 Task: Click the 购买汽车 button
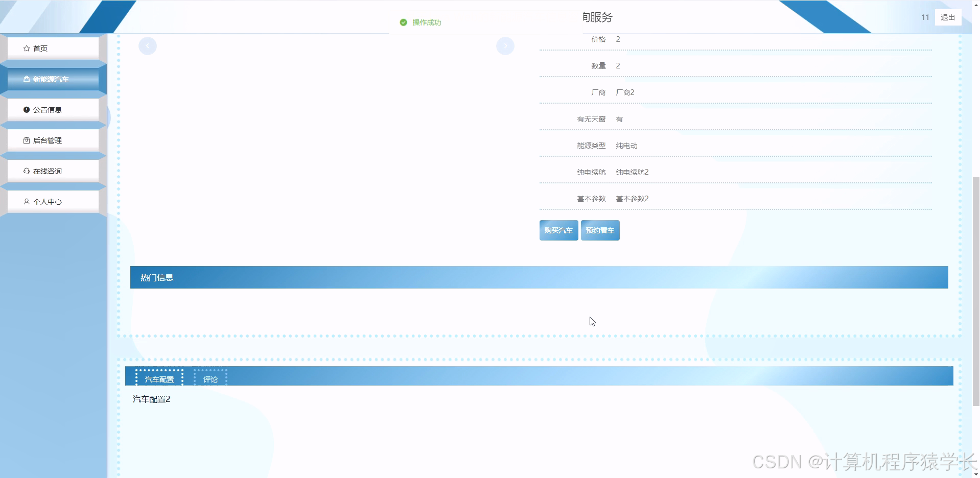pos(558,230)
